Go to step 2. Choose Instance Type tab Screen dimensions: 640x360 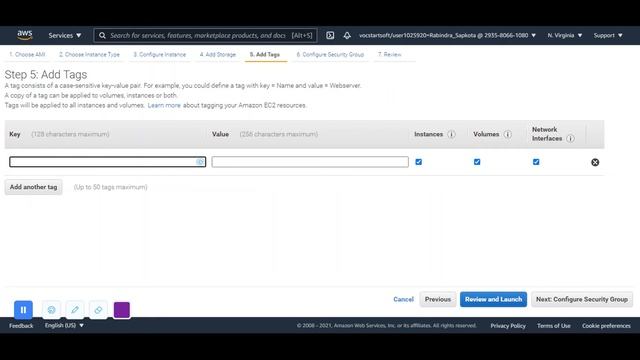(x=89, y=54)
